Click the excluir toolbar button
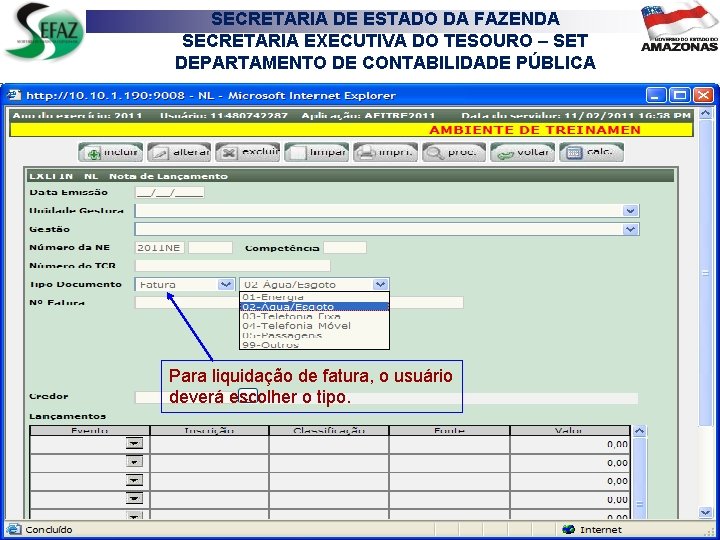This screenshot has height=540, width=720. coord(248,152)
